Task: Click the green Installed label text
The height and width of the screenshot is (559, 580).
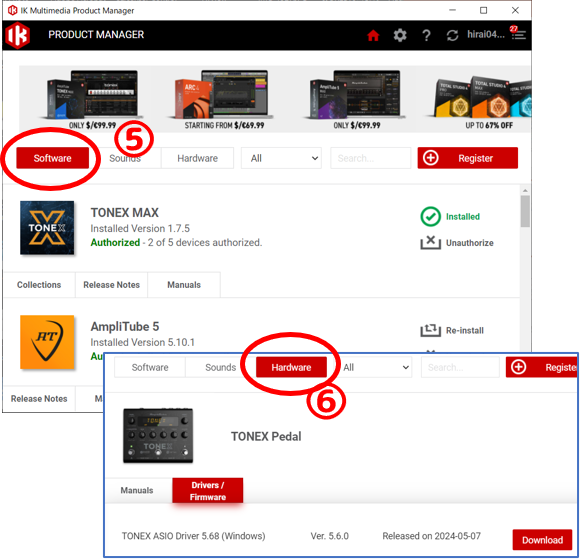Action: (462, 216)
